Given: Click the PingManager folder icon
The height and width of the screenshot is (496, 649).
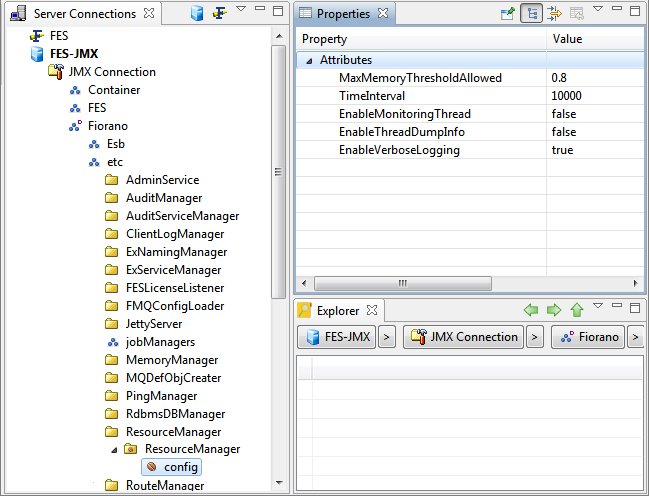Looking at the screenshot, I should tap(111, 396).
